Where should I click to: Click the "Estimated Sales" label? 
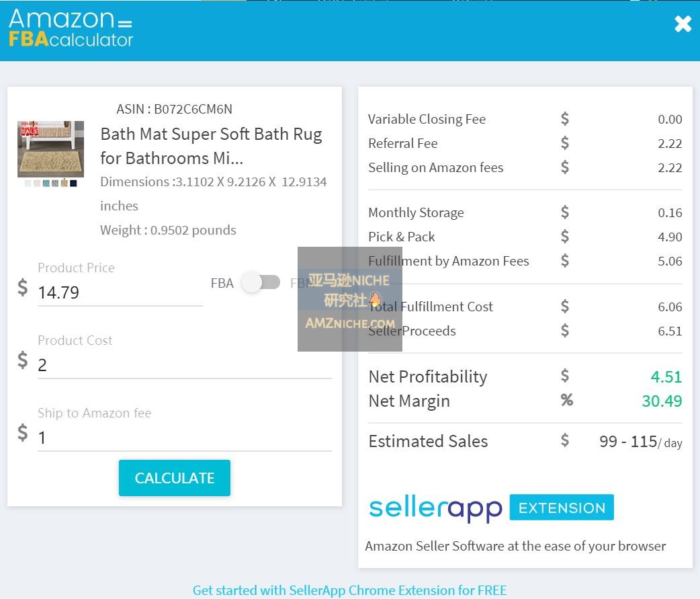coord(428,441)
